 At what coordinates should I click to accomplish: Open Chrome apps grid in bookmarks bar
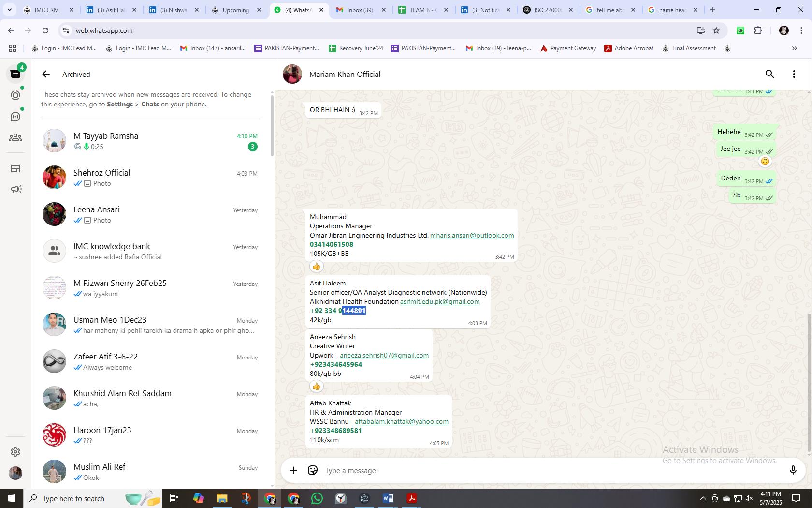click(13, 48)
